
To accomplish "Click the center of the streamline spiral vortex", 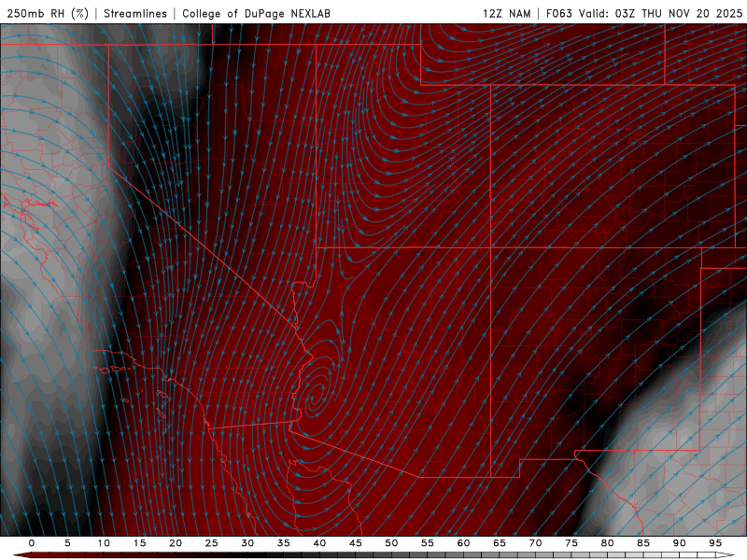I will click(x=316, y=395).
